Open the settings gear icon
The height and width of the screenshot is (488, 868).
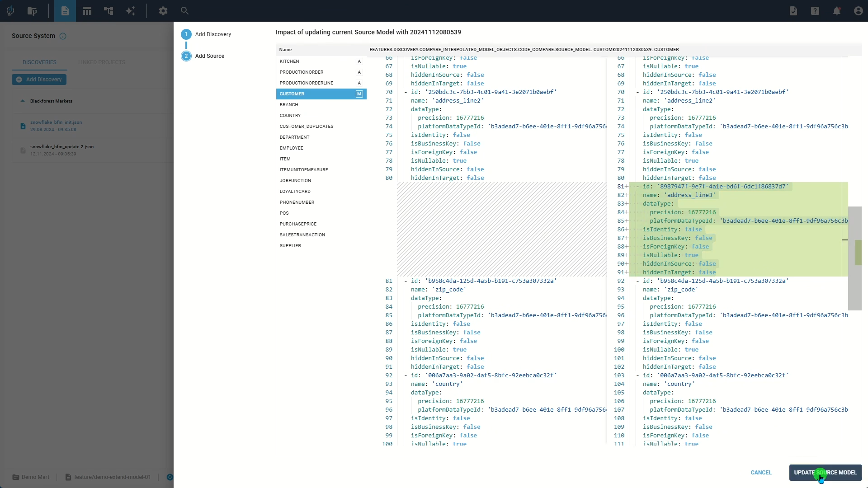point(163,11)
